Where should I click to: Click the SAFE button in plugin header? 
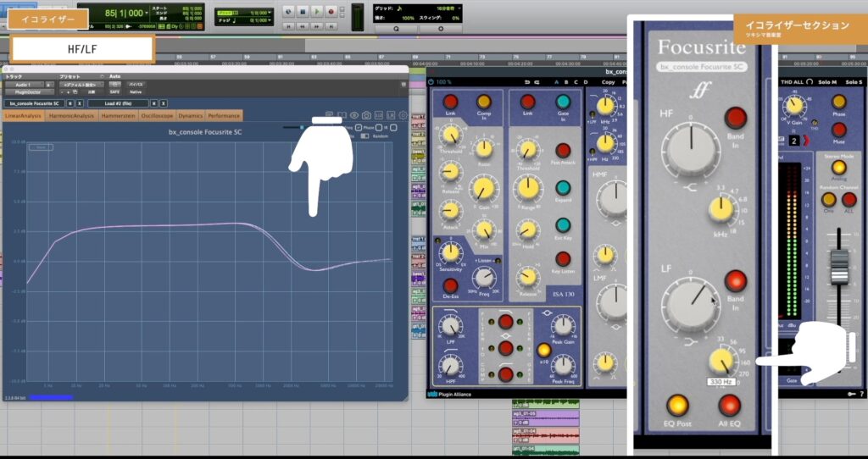[x=114, y=91]
